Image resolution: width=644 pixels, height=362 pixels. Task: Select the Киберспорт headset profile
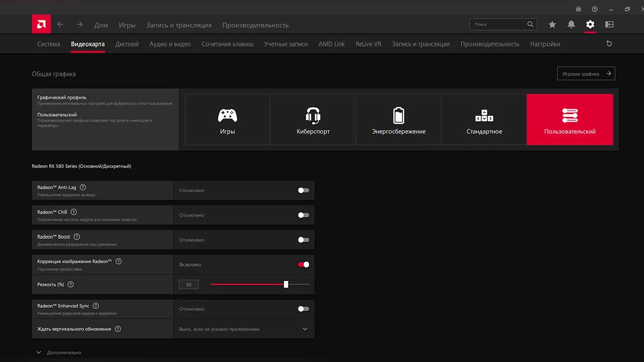[313, 120]
